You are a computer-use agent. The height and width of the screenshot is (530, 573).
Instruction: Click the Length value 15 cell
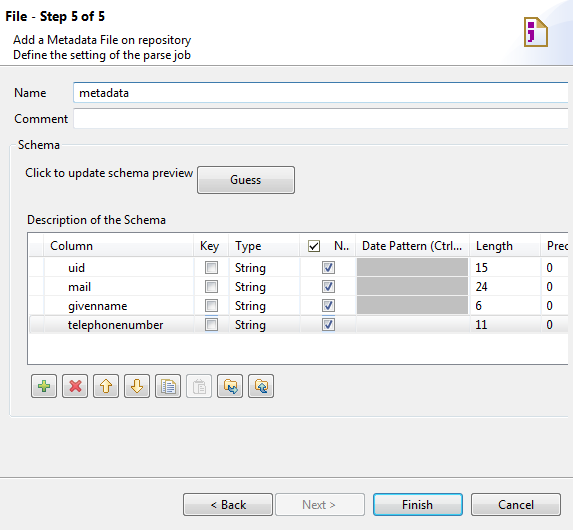point(505,268)
